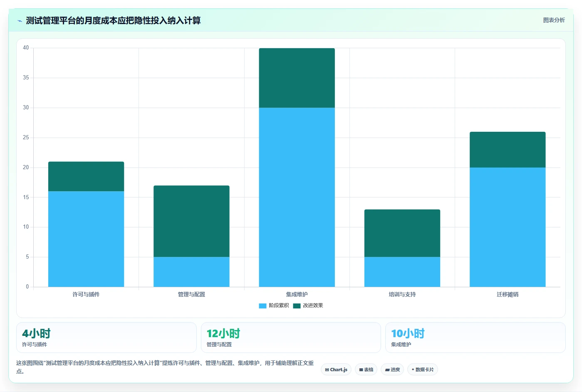Screen dimensions: 582x392
Task: Click the lightning icon beside the chart title
Action: (x=20, y=21)
